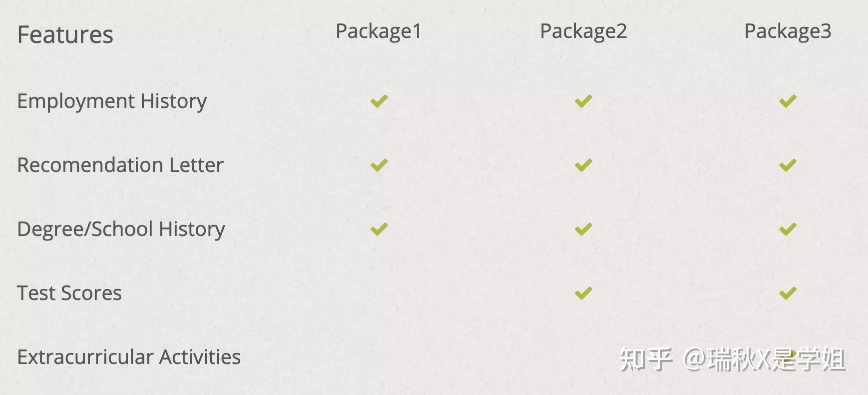
Task: Click Recomendation Letter checkmark under Package1
Action: (x=379, y=165)
